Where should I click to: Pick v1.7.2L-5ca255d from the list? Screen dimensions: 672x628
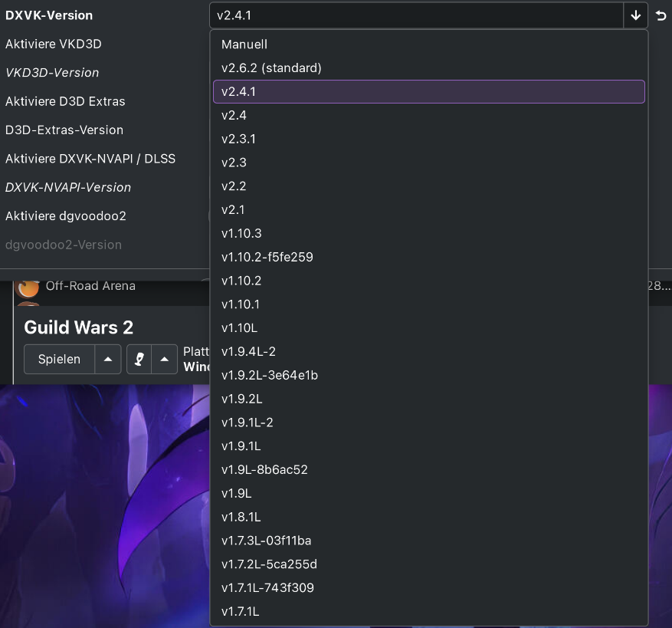(428, 564)
